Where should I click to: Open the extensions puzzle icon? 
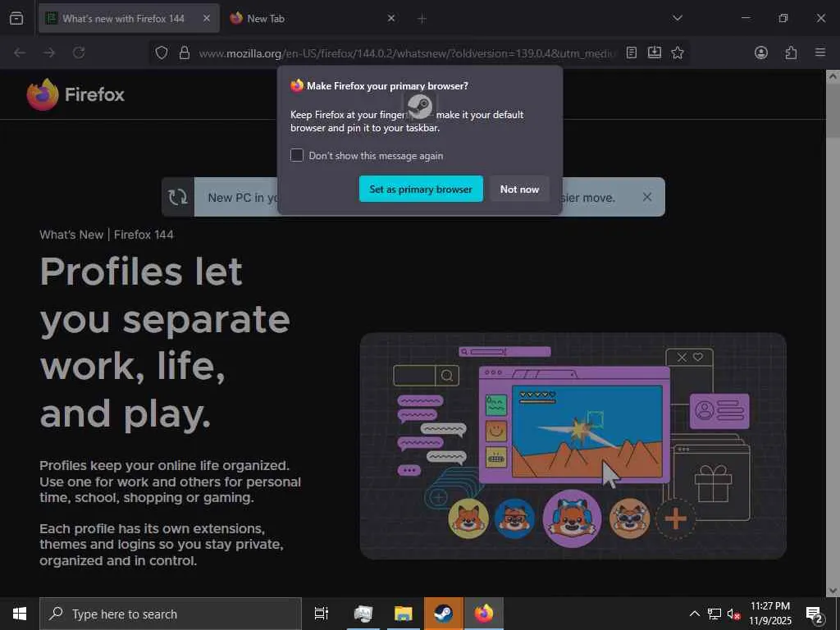pos(791,52)
